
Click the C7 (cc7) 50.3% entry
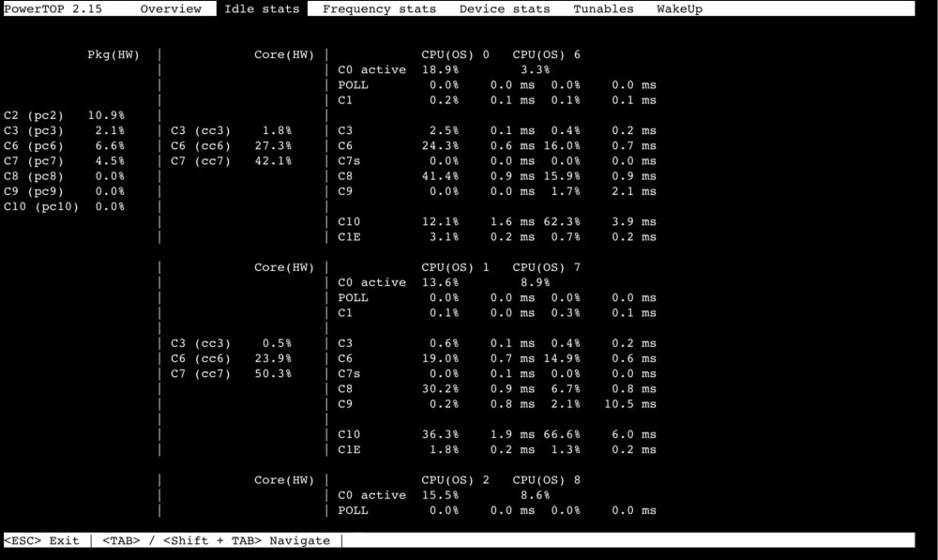tap(231, 373)
